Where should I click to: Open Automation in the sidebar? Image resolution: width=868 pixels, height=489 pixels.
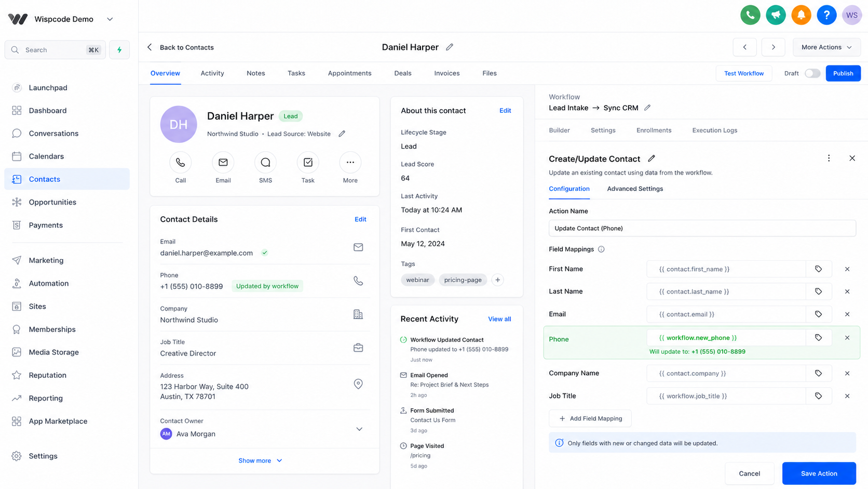click(67, 283)
